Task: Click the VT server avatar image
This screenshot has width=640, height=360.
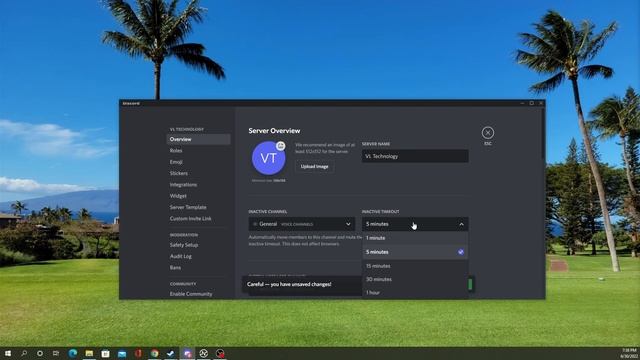Action: pyautogui.click(x=268, y=158)
